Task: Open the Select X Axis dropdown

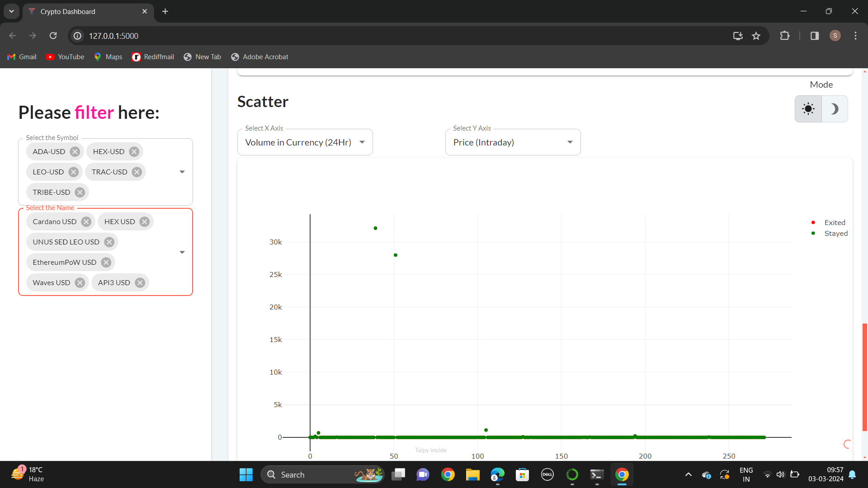Action: pos(305,143)
